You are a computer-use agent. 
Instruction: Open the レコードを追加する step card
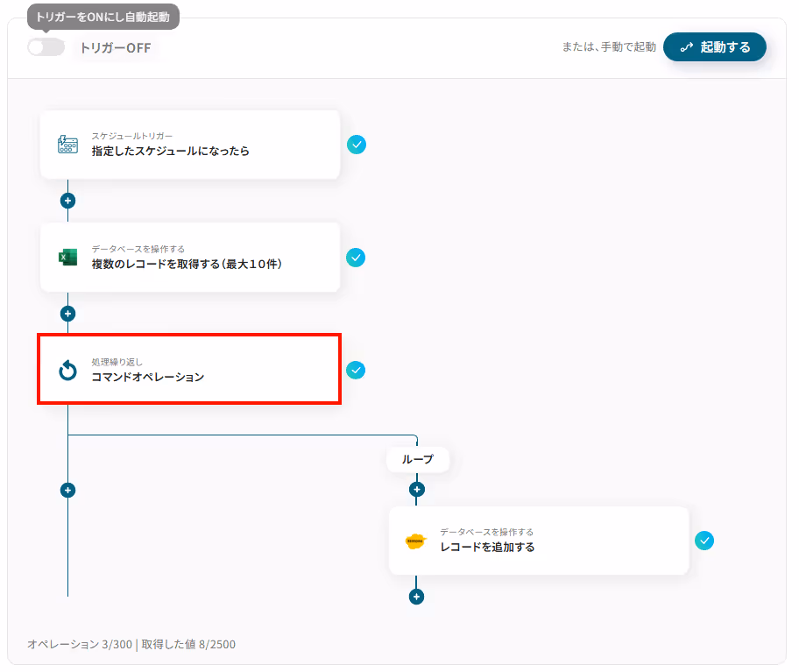pyautogui.click(x=539, y=541)
